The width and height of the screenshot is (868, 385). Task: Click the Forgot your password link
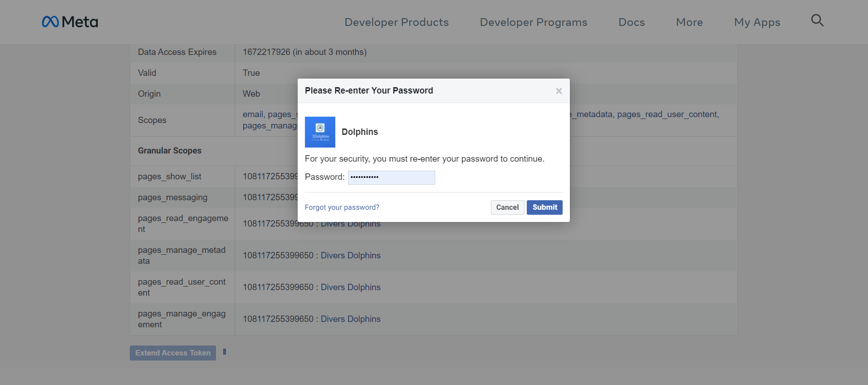coord(342,207)
